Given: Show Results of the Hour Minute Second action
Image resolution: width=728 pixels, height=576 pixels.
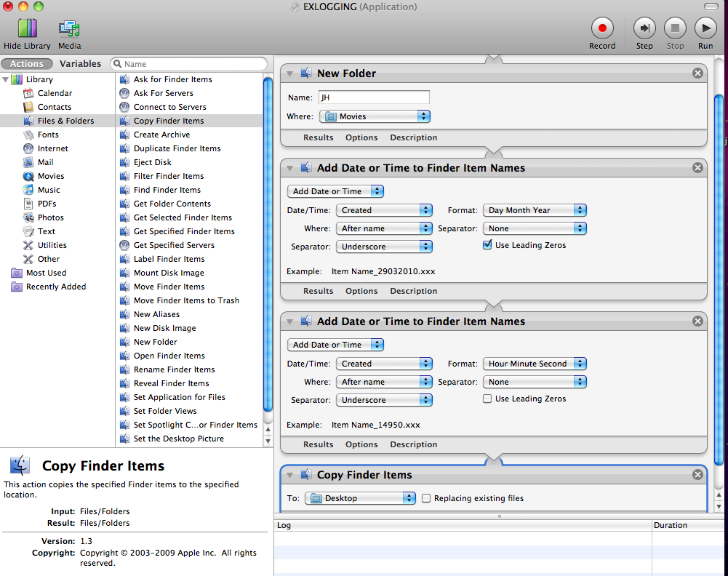Looking at the screenshot, I should [318, 444].
